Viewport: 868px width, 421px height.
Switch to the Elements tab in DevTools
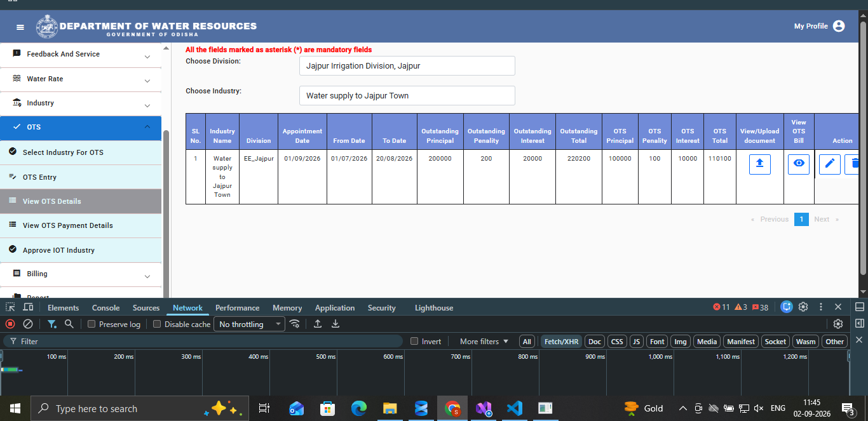(x=63, y=308)
